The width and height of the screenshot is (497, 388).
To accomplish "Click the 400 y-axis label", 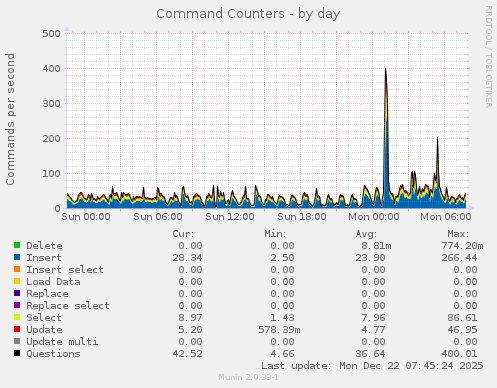I will (51, 69).
